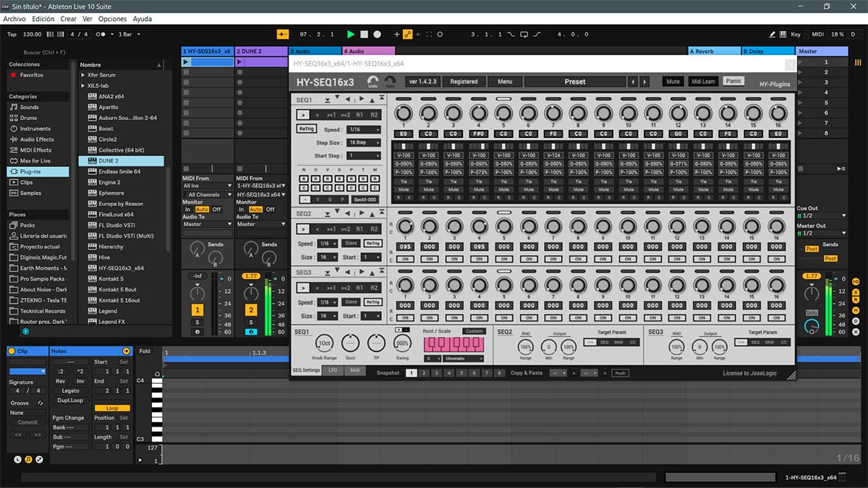Image resolution: width=868 pixels, height=488 pixels.
Task: Toggle the yellow Follow button in transport
Action: pos(283,34)
